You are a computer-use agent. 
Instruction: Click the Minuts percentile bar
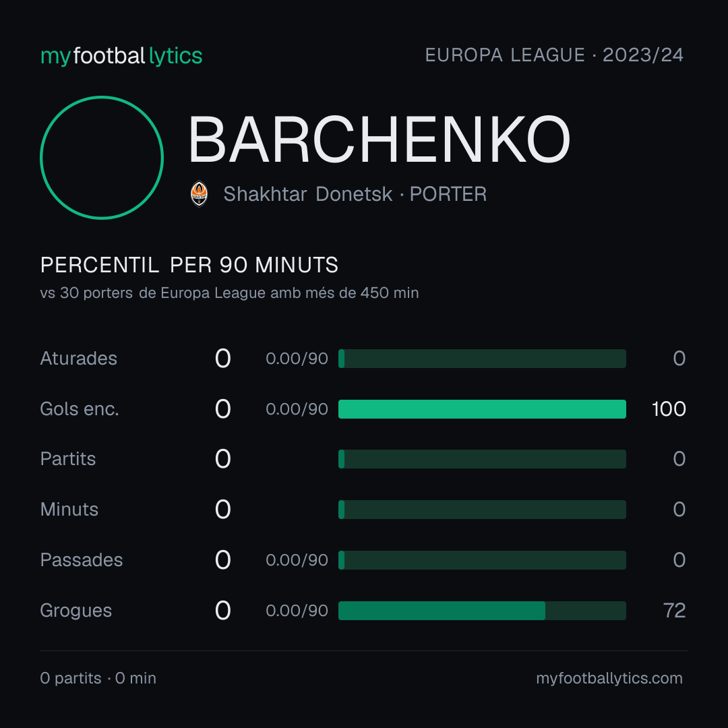[482, 510]
